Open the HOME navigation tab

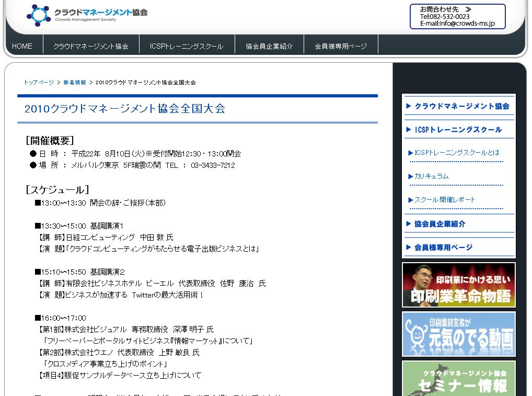coord(22,46)
